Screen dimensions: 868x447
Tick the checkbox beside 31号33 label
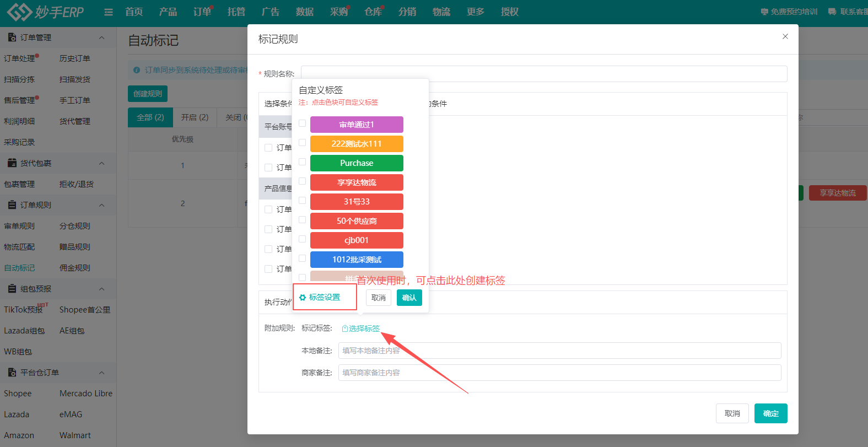click(302, 201)
